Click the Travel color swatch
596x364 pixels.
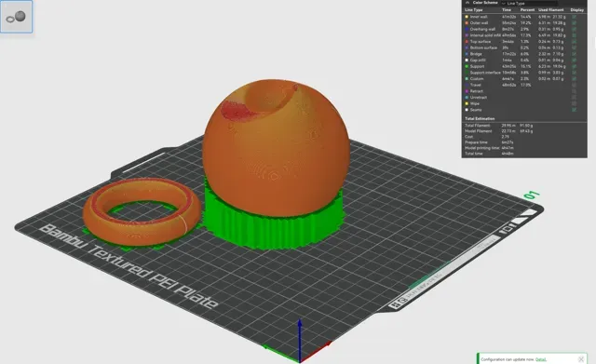pos(467,85)
